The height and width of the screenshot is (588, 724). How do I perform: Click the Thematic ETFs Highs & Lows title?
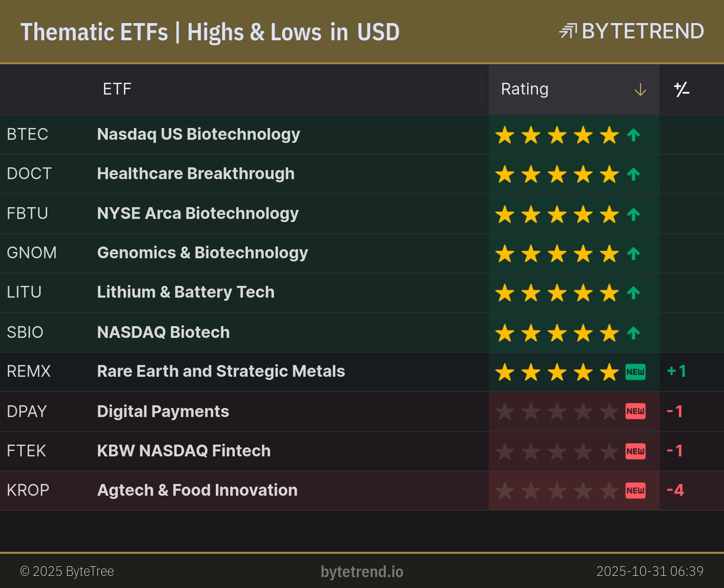click(x=210, y=32)
